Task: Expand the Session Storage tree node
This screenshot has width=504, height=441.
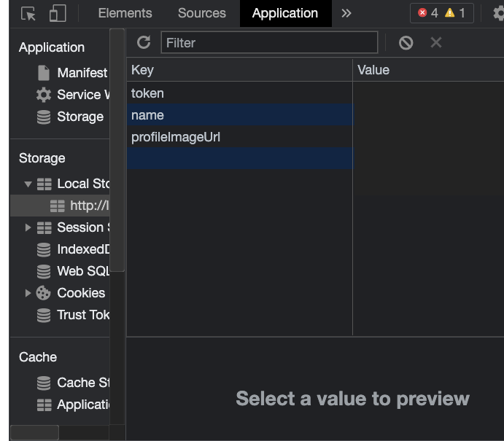Action: click(x=28, y=227)
